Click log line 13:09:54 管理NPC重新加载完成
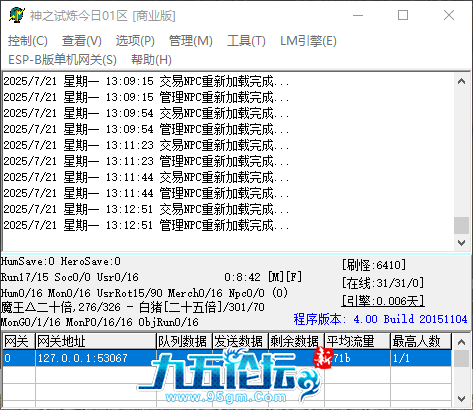Image resolution: width=473 pixels, height=410 pixels. click(x=146, y=129)
